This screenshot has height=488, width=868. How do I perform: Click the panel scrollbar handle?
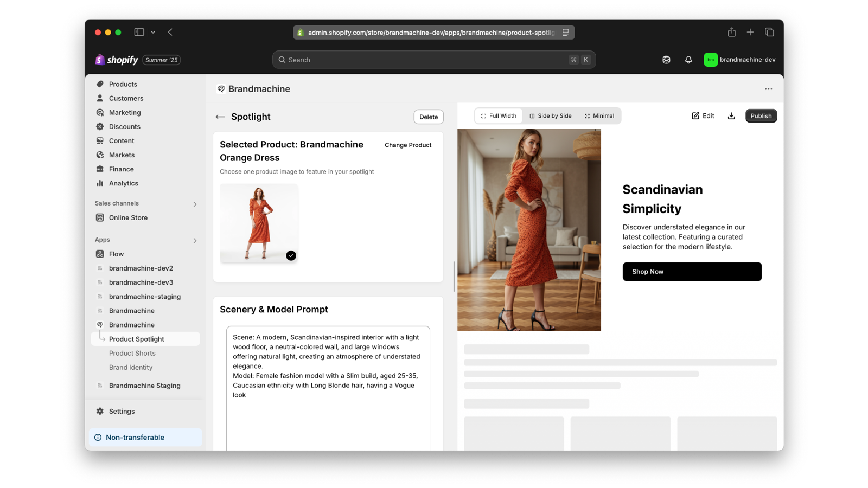454,277
